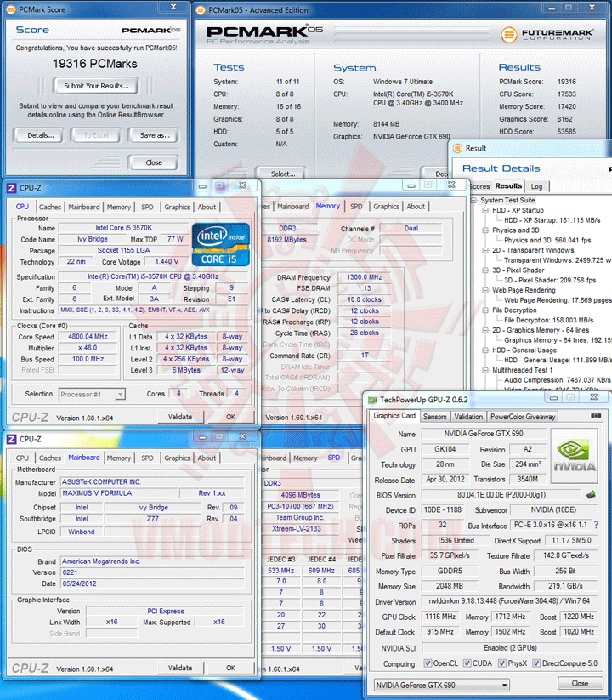Click the bottom CPU-Z Mainboard window title icon
The height and width of the screenshot is (700, 612).
[12, 439]
